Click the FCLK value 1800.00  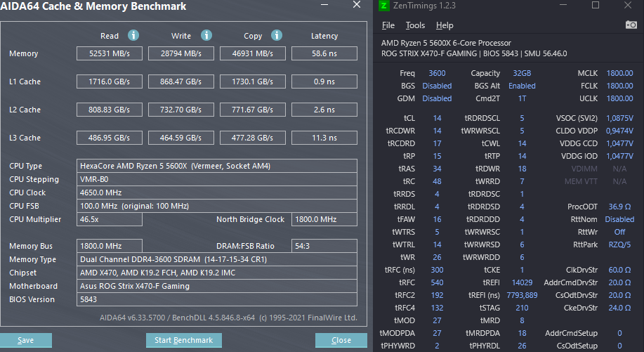[x=619, y=86]
